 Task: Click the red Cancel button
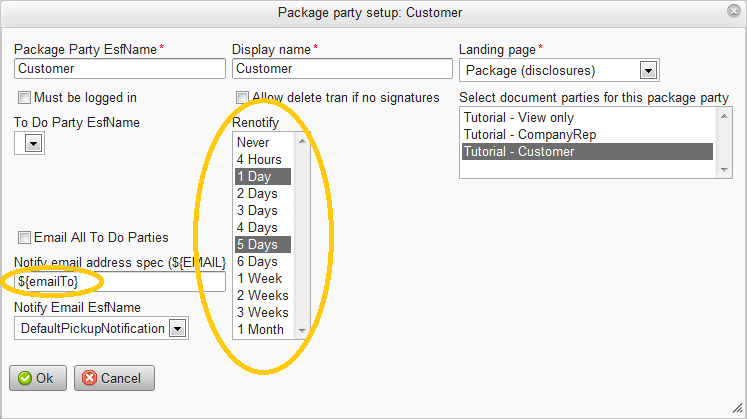[x=114, y=378]
